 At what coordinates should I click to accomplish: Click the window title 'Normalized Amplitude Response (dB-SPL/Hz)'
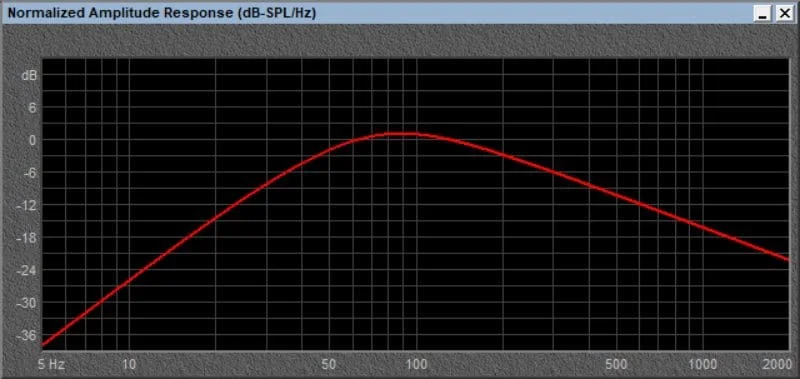point(162,14)
